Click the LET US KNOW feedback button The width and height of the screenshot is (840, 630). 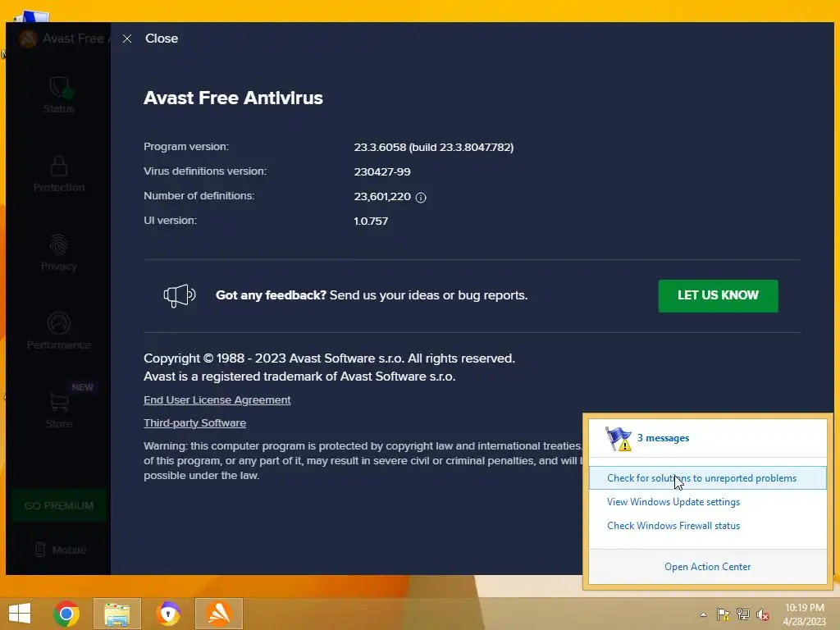(x=718, y=295)
